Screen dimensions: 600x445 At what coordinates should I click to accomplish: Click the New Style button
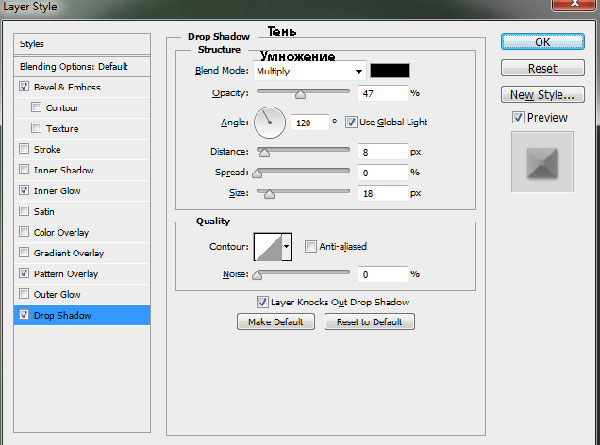tap(542, 96)
